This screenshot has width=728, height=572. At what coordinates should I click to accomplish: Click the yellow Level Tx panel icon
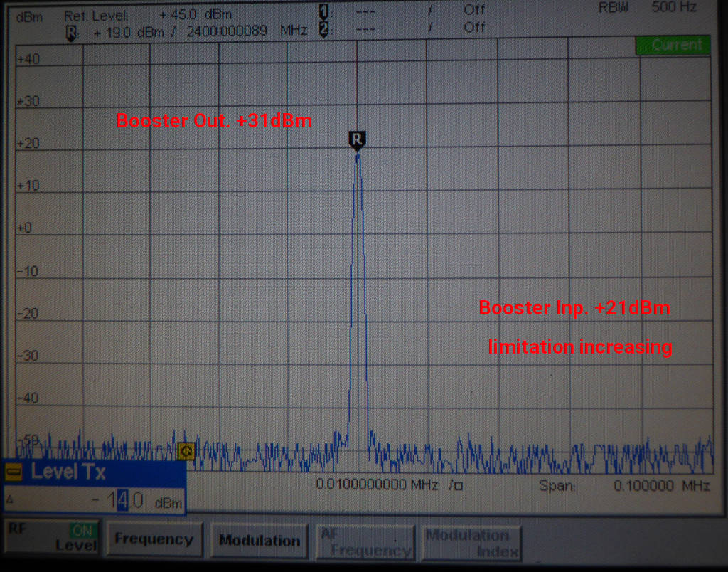point(14,472)
